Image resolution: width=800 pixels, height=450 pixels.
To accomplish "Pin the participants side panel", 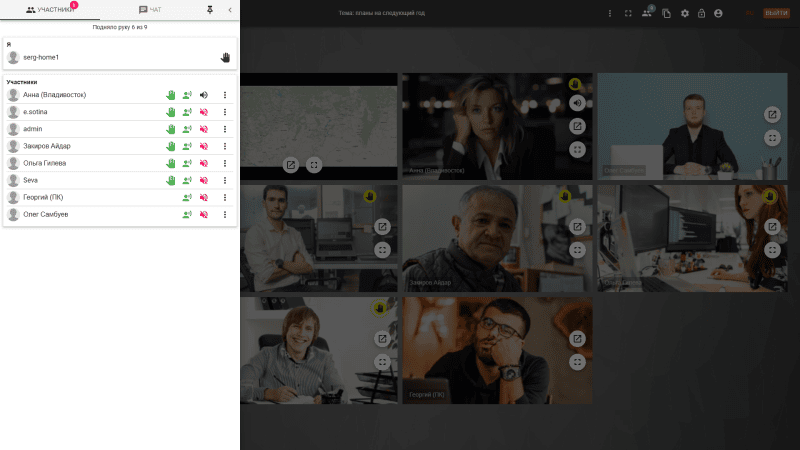I will click(209, 9).
